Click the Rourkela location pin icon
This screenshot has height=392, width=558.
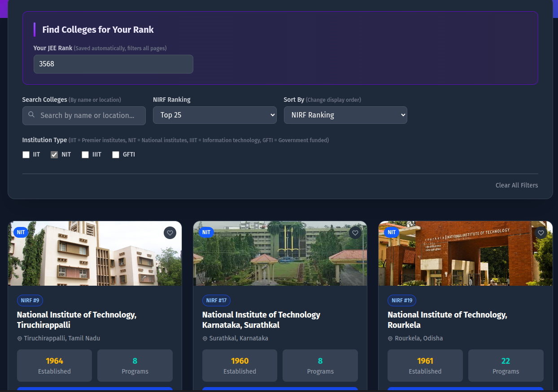pyautogui.click(x=390, y=339)
